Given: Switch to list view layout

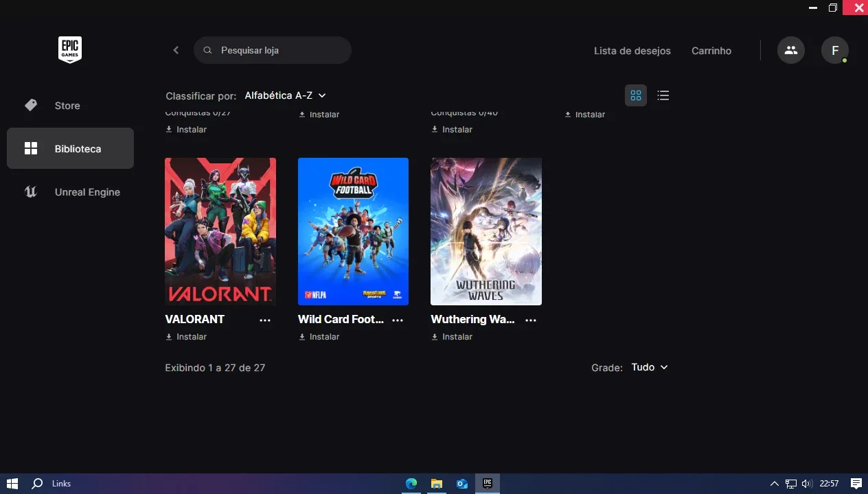Looking at the screenshot, I should click(x=663, y=95).
